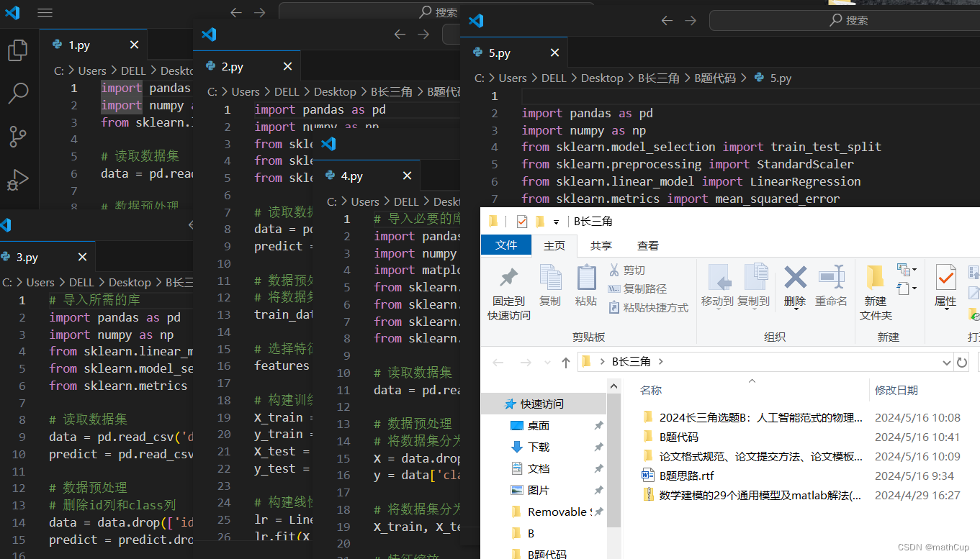The width and height of the screenshot is (980, 559).
Task: Go back using the arrow in the 2.py window
Action: coord(400,34)
